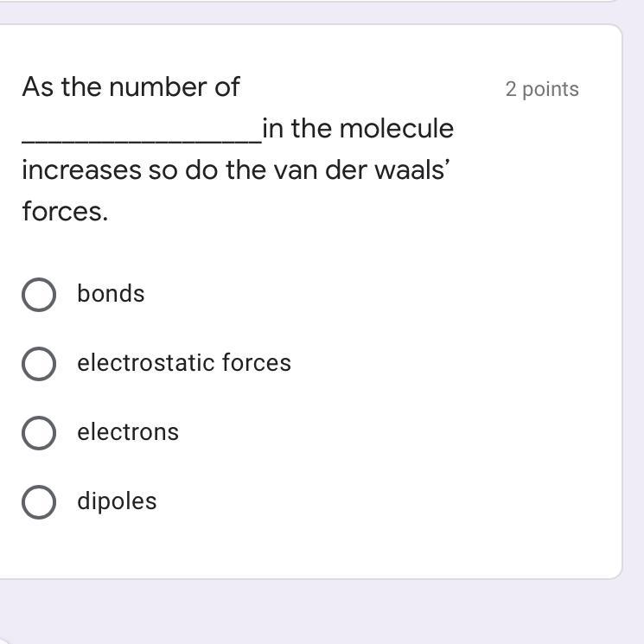
Task: Mark the 'dipoles' radio button
Action: [x=39, y=502]
